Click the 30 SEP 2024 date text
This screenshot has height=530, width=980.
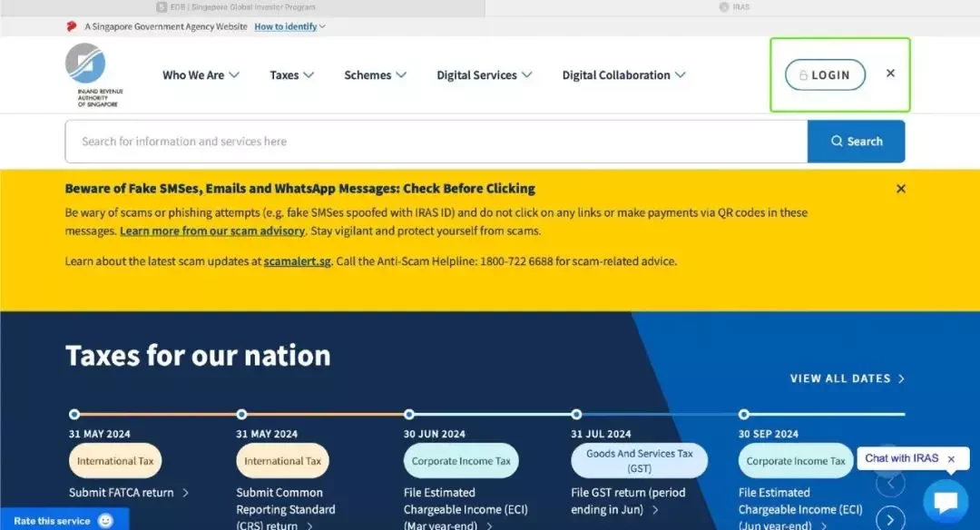pos(769,434)
